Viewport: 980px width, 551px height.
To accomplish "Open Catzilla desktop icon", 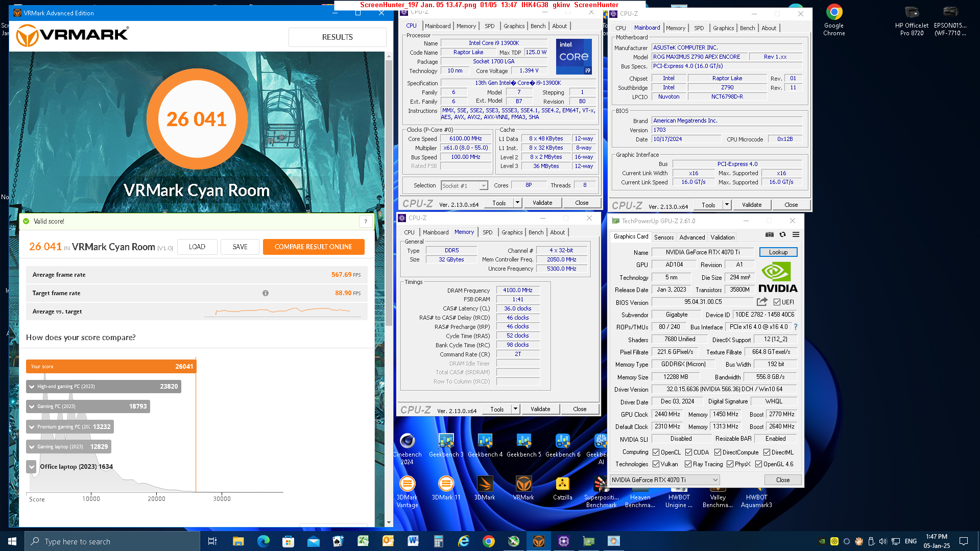I will [562, 488].
